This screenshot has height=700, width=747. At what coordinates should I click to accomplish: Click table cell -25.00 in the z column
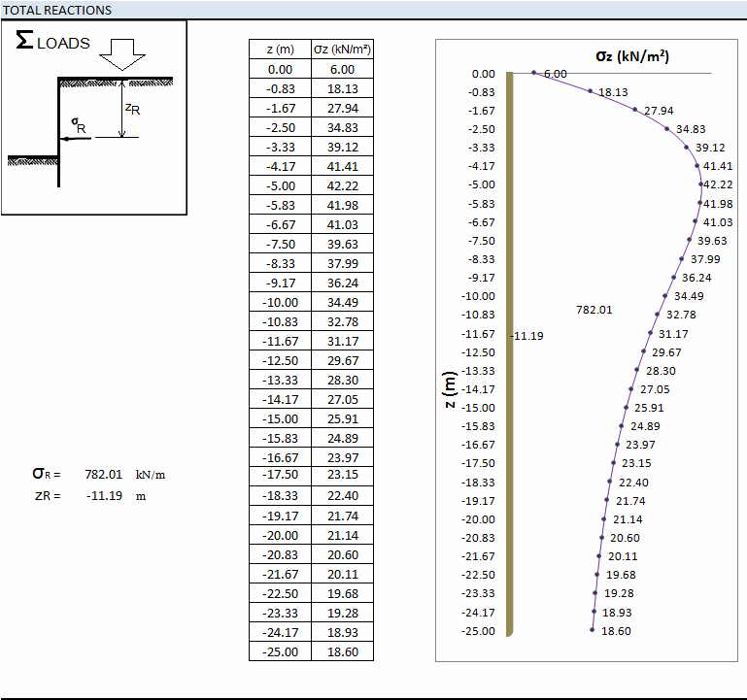pos(280,651)
